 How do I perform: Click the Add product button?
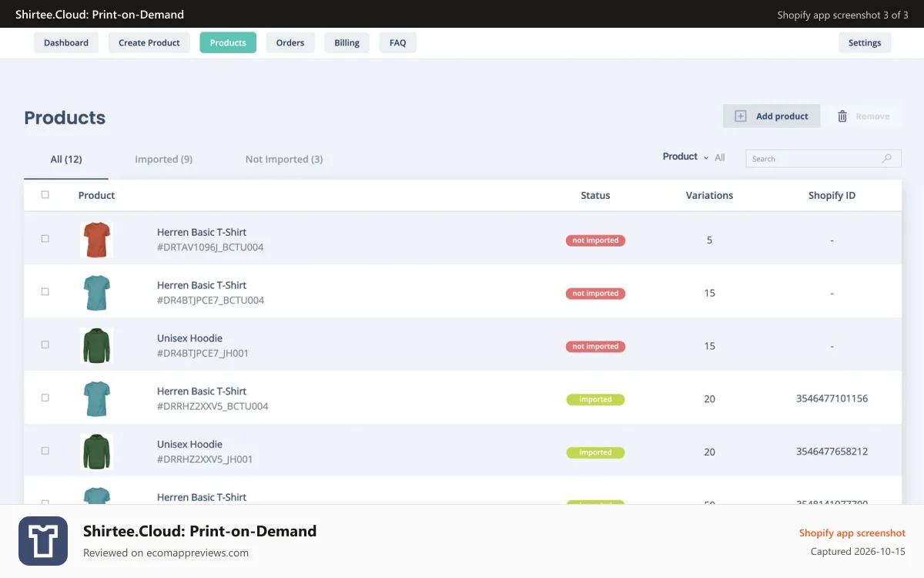click(x=772, y=116)
